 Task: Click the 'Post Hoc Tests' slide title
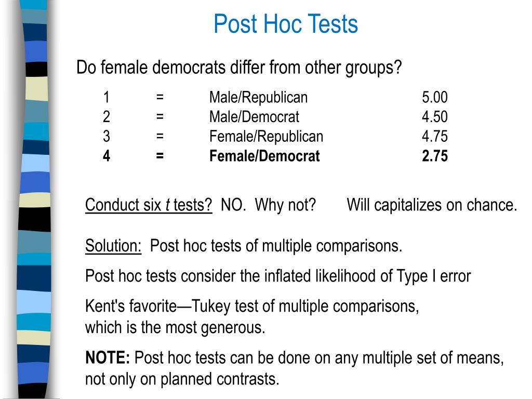[286, 24]
